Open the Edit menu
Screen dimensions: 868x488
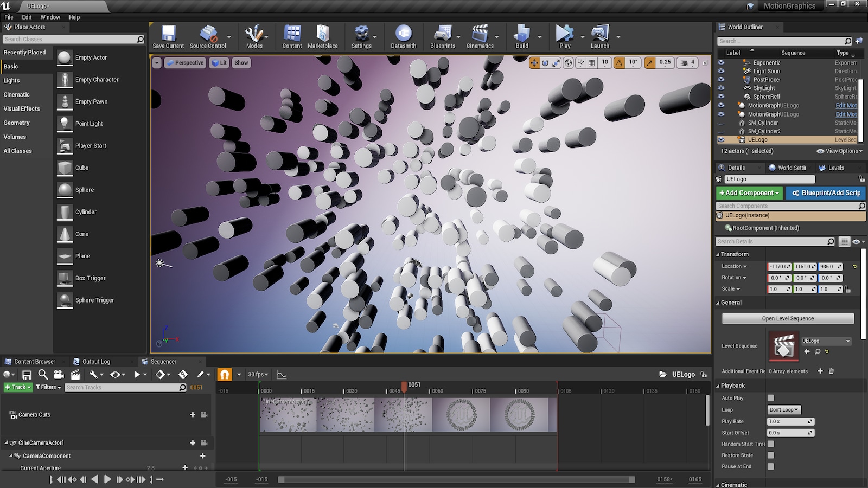point(26,17)
